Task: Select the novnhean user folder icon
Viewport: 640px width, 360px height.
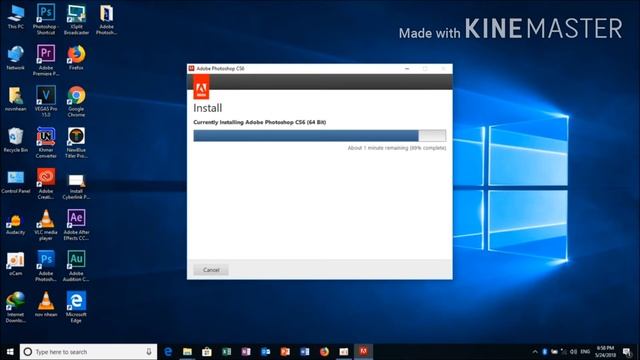Action: click(16, 99)
